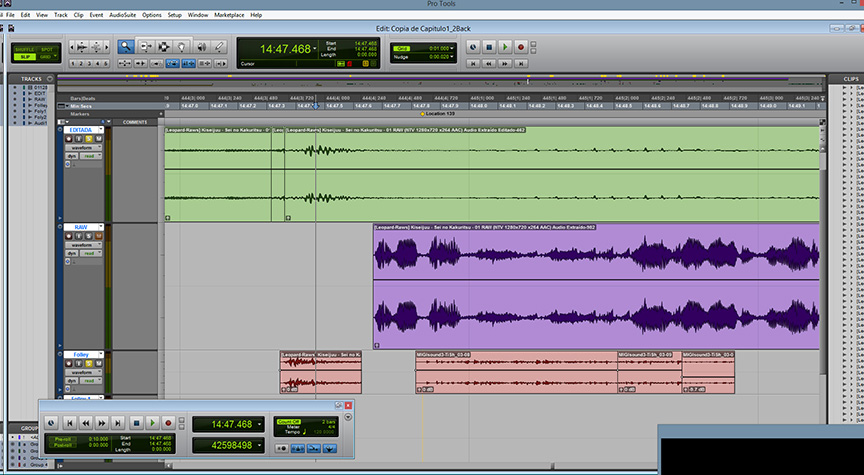Open the Folley automation mode selector (read)
This screenshot has height=475, width=864.
coord(90,381)
